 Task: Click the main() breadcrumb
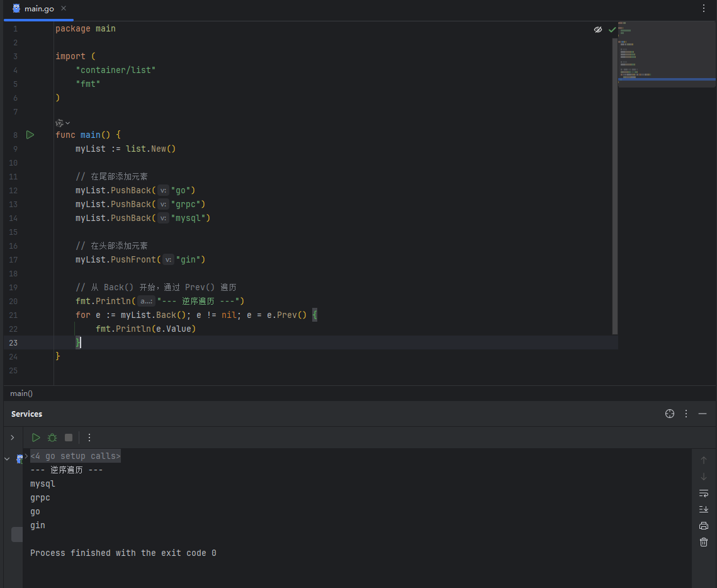(x=21, y=393)
